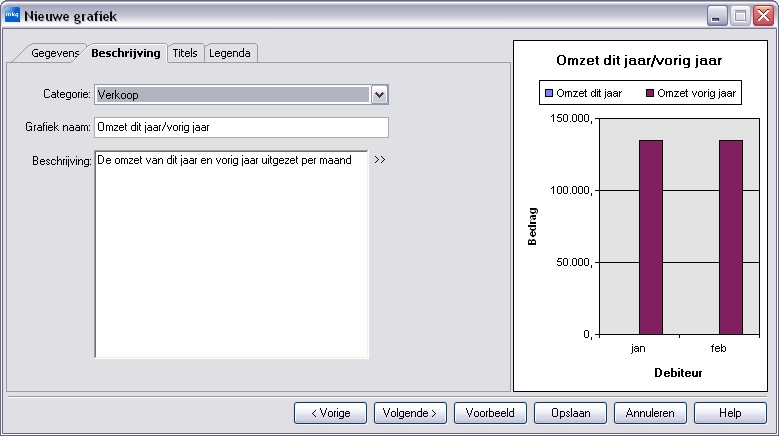
Task: Click the >> expander next to Beschrijving
Action: coord(380,160)
